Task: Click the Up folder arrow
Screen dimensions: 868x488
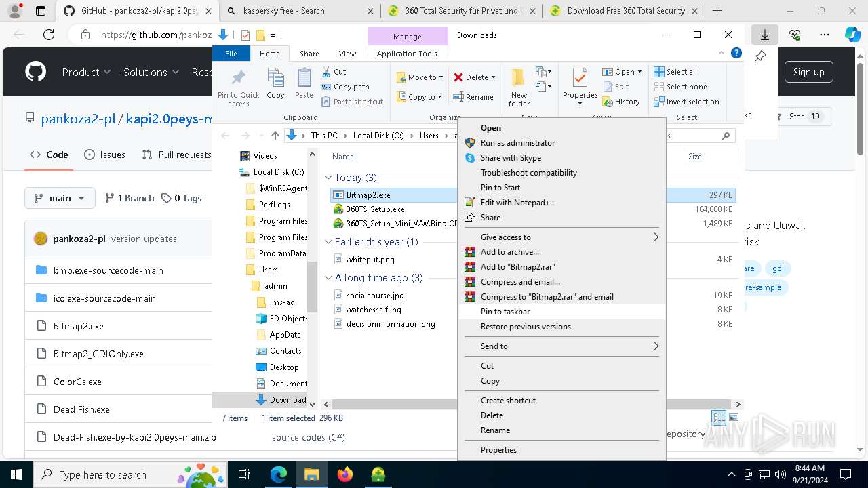Action: (x=275, y=136)
